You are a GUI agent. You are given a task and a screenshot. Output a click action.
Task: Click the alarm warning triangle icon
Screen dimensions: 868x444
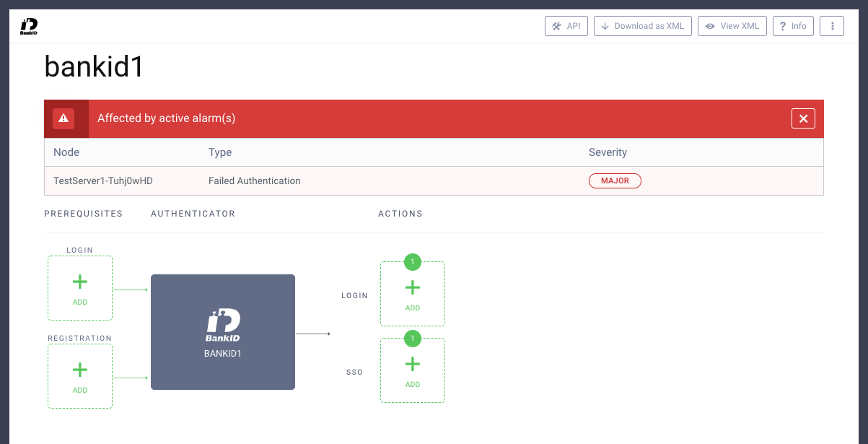(x=63, y=118)
